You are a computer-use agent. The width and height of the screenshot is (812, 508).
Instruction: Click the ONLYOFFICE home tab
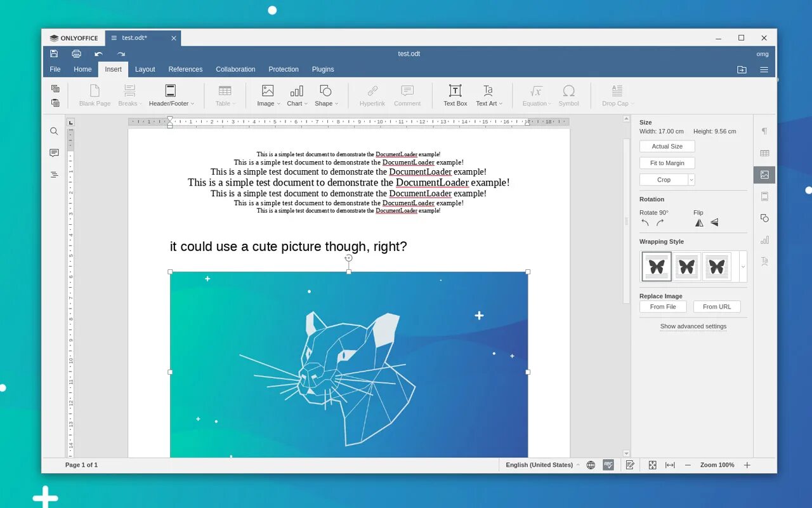pos(74,38)
